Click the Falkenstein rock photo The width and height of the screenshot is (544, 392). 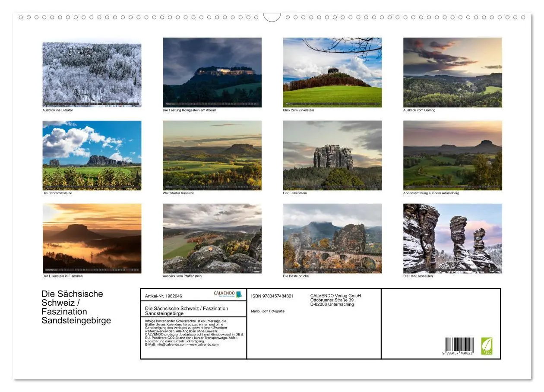(x=332, y=155)
